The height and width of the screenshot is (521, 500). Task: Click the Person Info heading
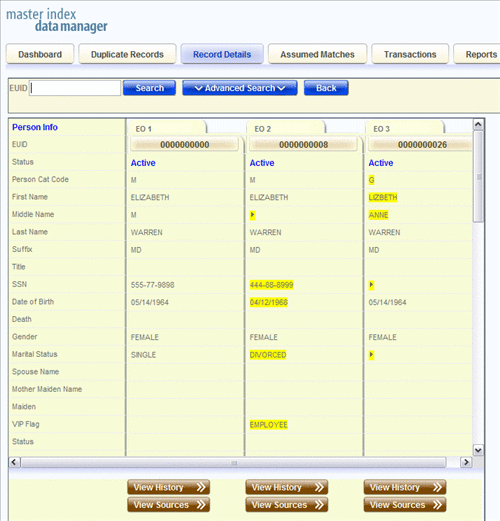pos(35,127)
